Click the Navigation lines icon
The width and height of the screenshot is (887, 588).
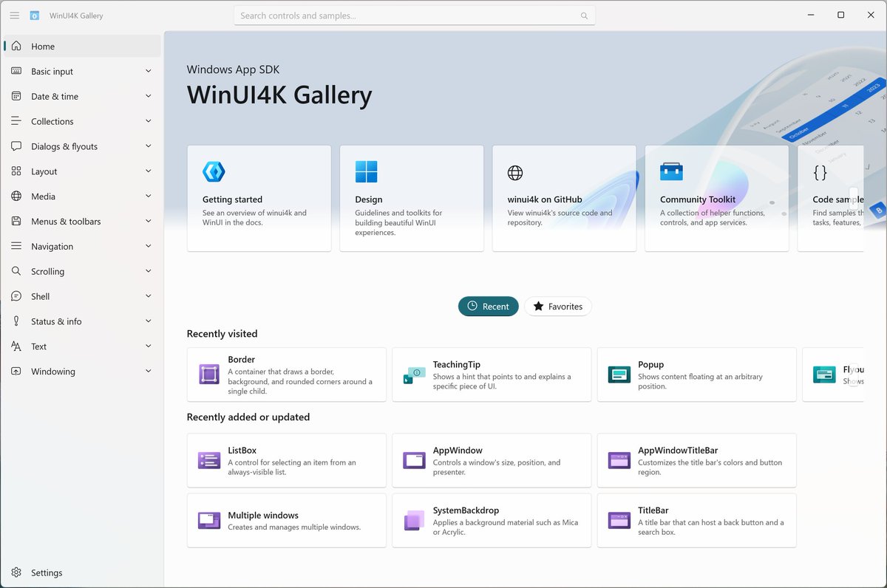coord(16,246)
